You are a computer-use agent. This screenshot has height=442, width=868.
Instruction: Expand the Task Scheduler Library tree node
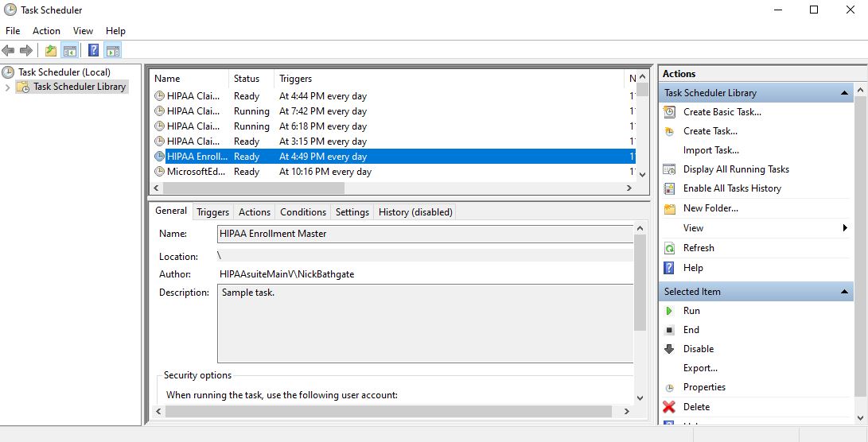point(7,87)
